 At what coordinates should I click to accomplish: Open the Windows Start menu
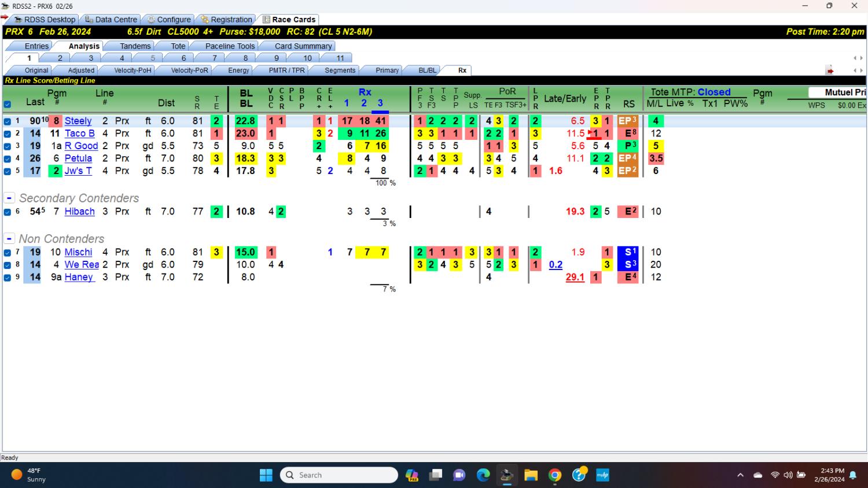pos(266,475)
